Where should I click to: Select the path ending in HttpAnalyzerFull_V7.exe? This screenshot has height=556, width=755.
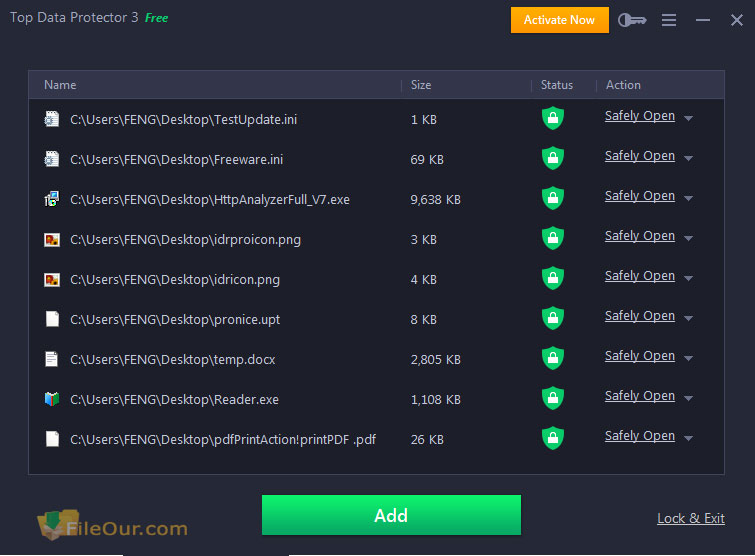pos(210,199)
